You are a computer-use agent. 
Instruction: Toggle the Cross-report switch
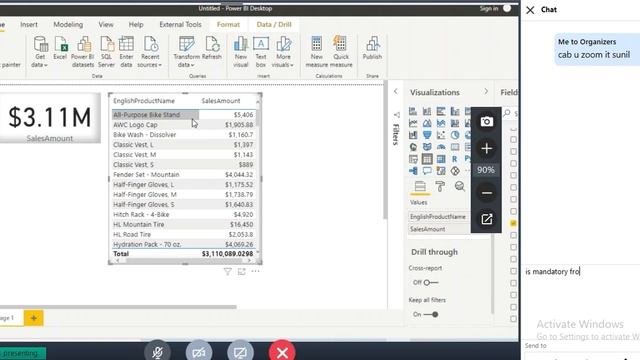pos(431,282)
